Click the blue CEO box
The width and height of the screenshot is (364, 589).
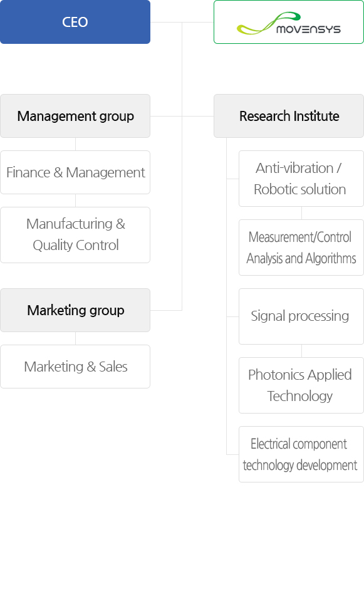[75, 22]
